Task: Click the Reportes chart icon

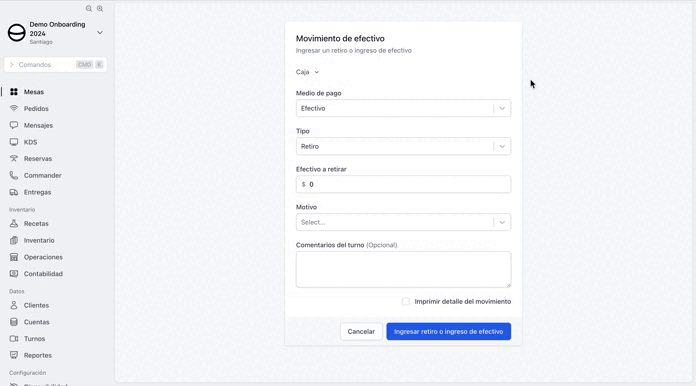Action: [14, 355]
